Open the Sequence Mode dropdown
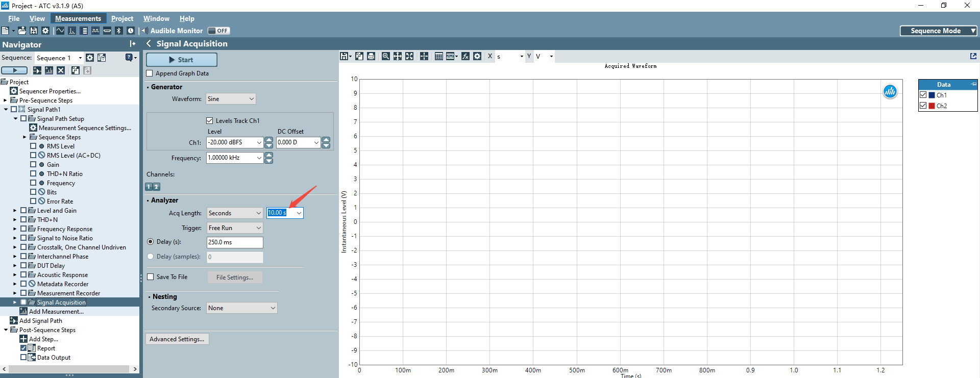This screenshot has width=980, height=378. coord(938,31)
